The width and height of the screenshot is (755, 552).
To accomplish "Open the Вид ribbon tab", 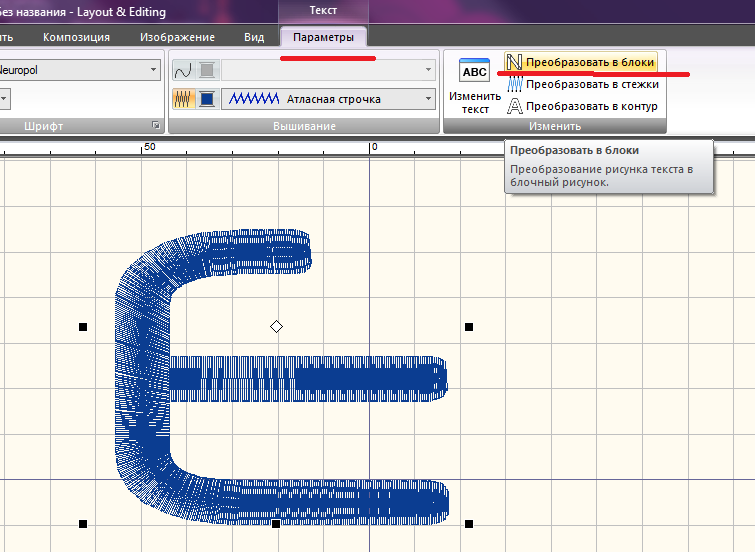I will point(254,37).
